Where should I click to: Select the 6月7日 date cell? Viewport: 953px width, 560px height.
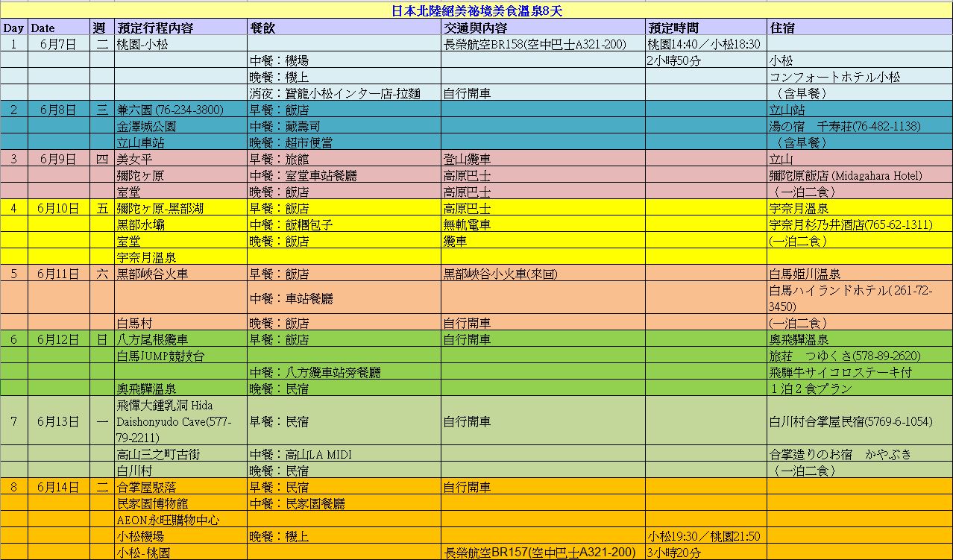[58, 45]
